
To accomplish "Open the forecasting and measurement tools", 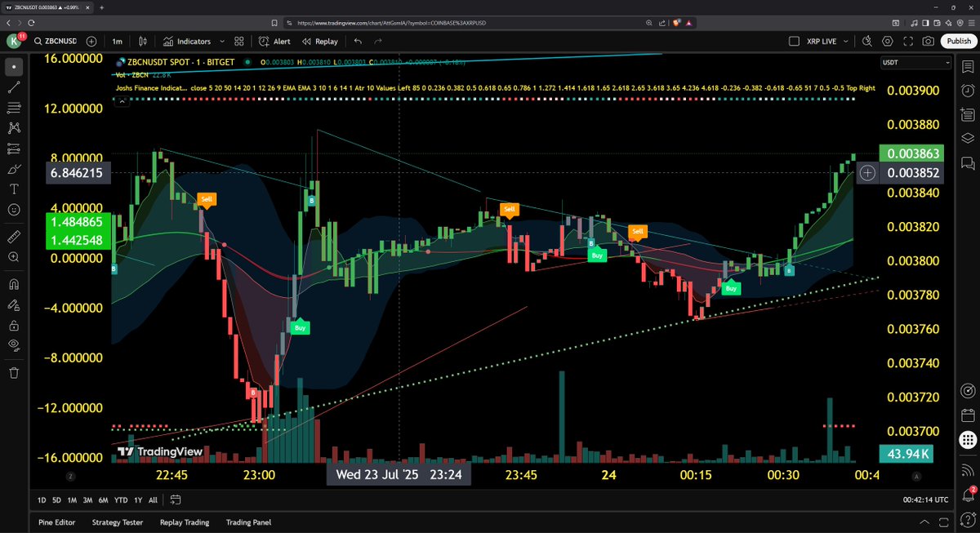I will [x=14, y=149].
